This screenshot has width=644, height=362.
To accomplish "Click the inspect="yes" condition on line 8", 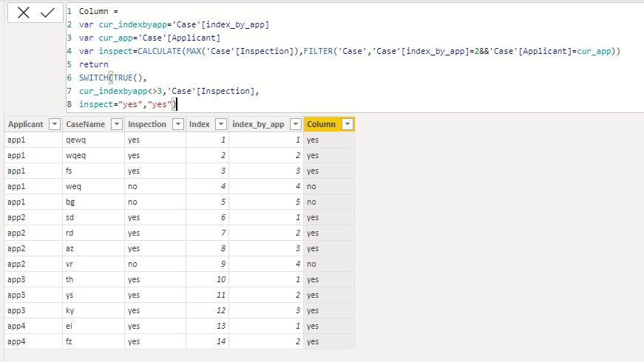I will [110, 104].
